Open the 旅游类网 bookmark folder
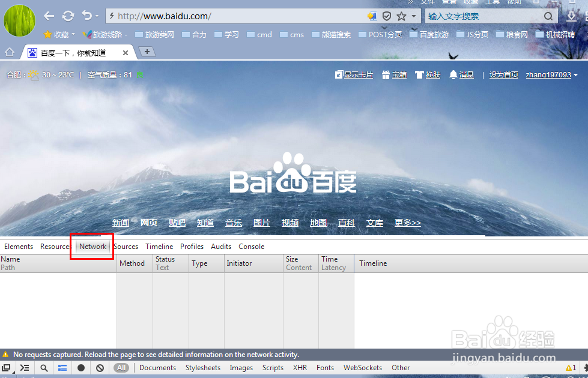 point(154,34)
